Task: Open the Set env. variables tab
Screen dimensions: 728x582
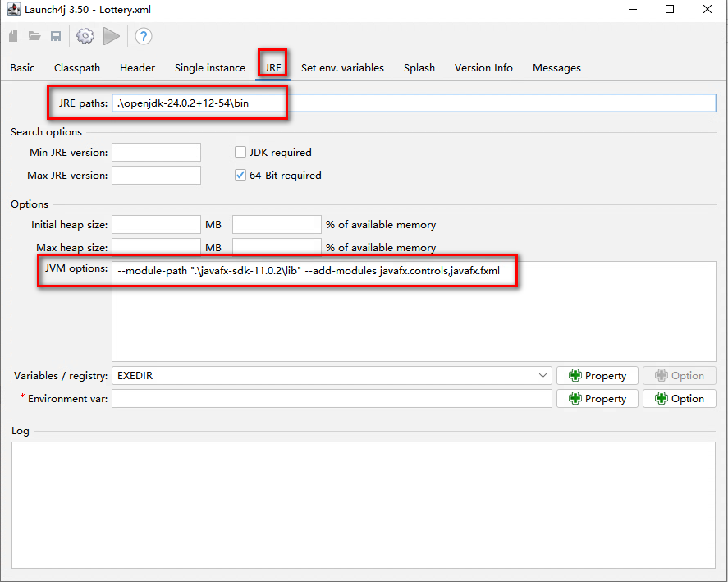Action: pos(342,68)
